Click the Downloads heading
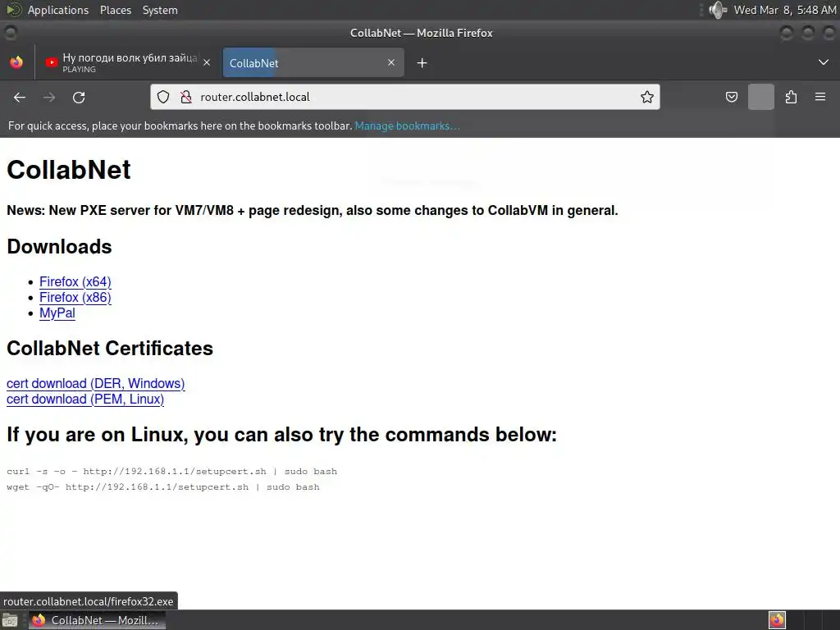The height and width of the screenshot is (630, 840). pos(59,247)
